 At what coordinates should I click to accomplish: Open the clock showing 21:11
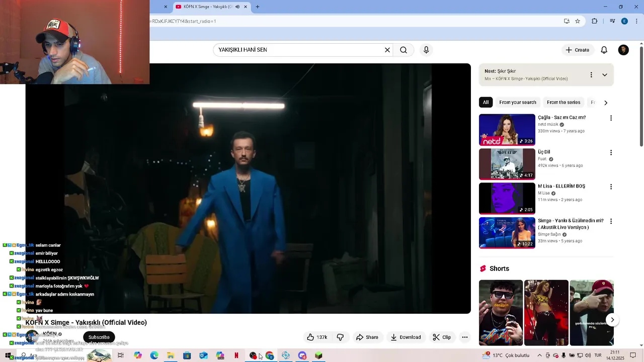pyautogui.click(x=615, y=355)
